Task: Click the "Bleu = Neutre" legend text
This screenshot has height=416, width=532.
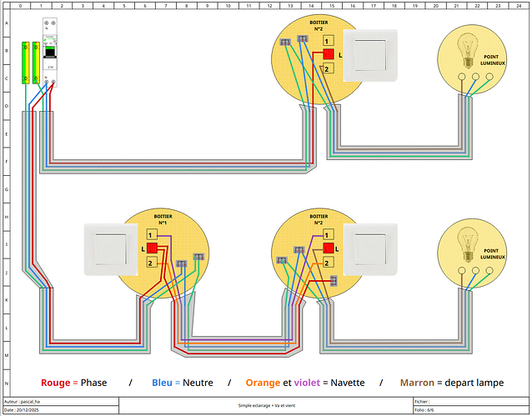Action: pos(183,383)
